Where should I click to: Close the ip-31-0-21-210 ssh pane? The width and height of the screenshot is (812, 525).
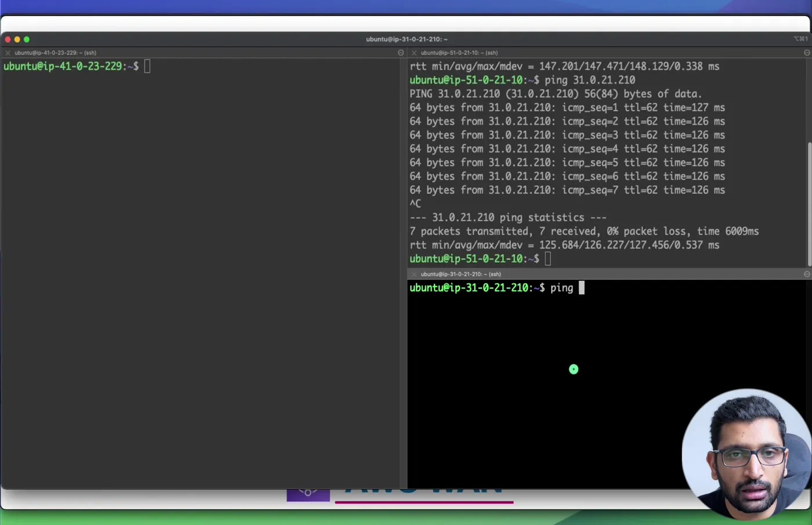(414, 274)
